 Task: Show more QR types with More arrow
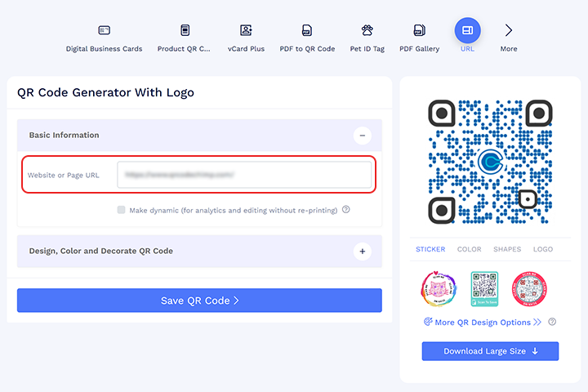509,31
